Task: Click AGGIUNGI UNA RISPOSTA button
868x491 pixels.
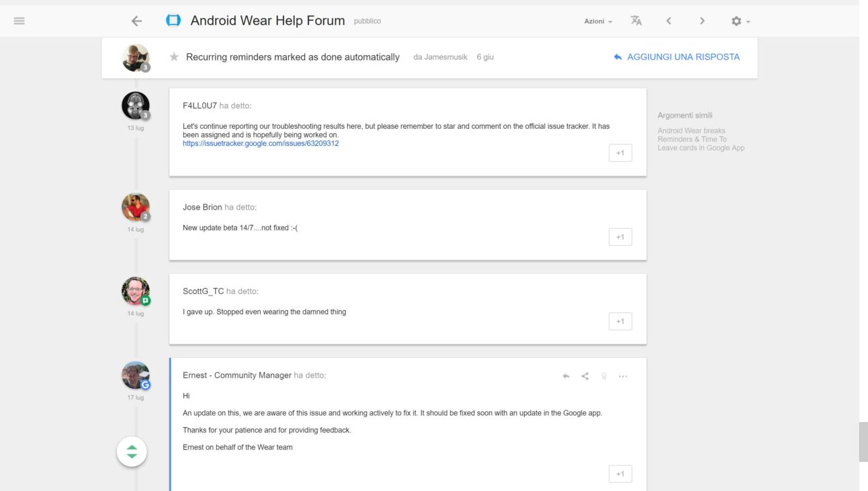Action: point(677,57)
